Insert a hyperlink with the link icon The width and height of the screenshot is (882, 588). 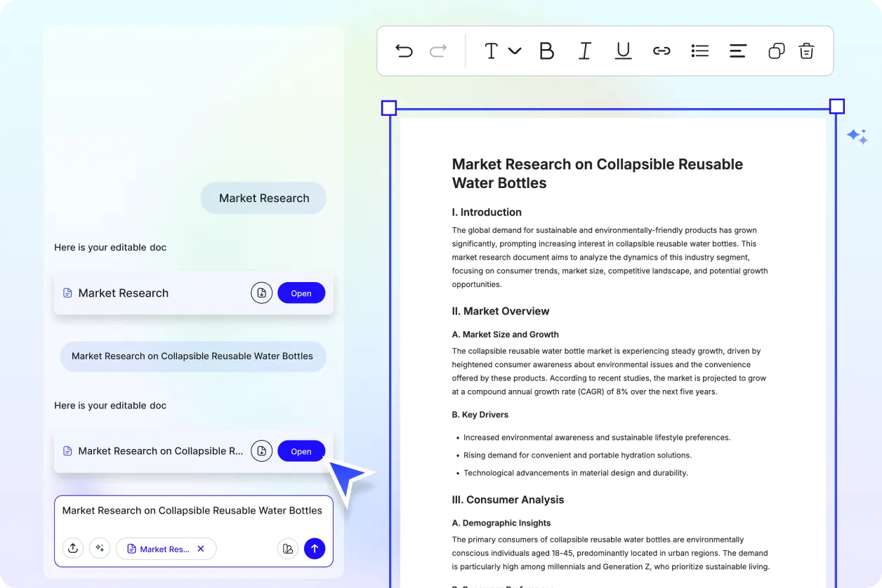[x=661, y=51]
